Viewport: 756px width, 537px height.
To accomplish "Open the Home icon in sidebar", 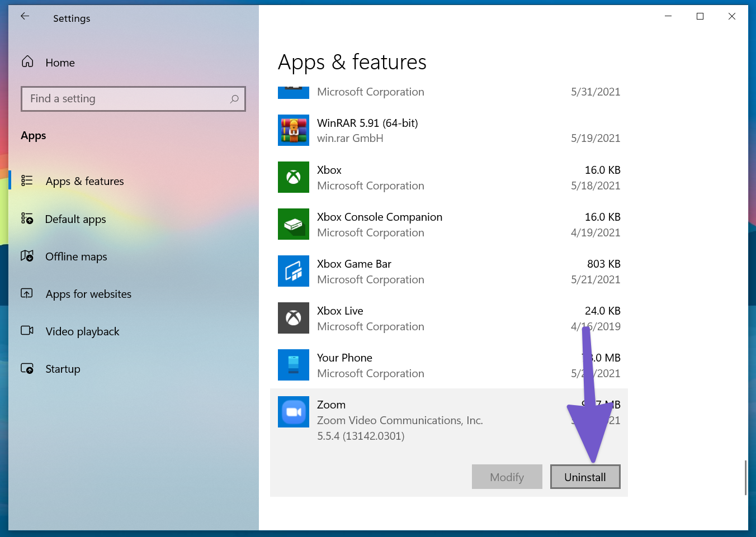I will point(27,61).
